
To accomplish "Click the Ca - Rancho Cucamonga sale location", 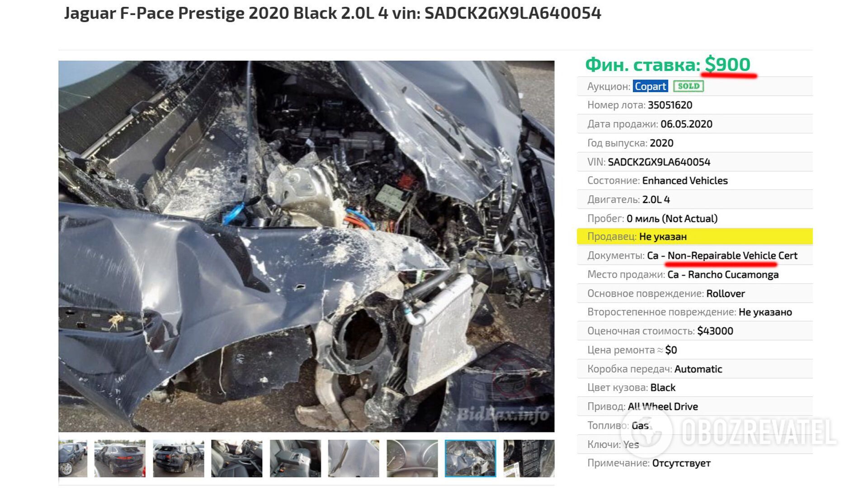I will click(x=723, y=274).
